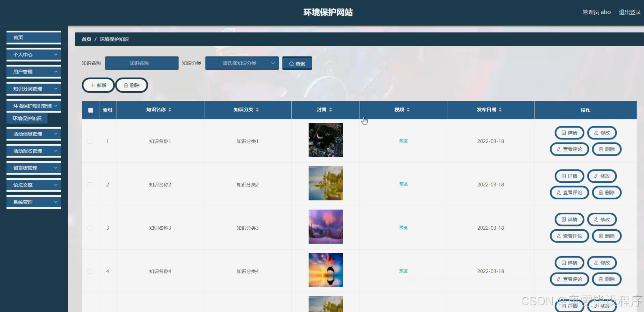Click the 预览 video link in row 1
This screenshot has width=644, height=312.
coord(403,141)
